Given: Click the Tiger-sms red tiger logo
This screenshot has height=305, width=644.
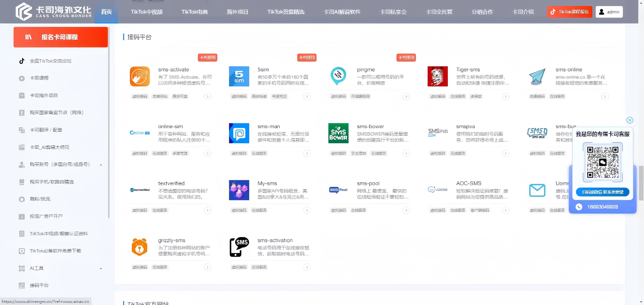Looking at the screenshot, I should point(437,76).
